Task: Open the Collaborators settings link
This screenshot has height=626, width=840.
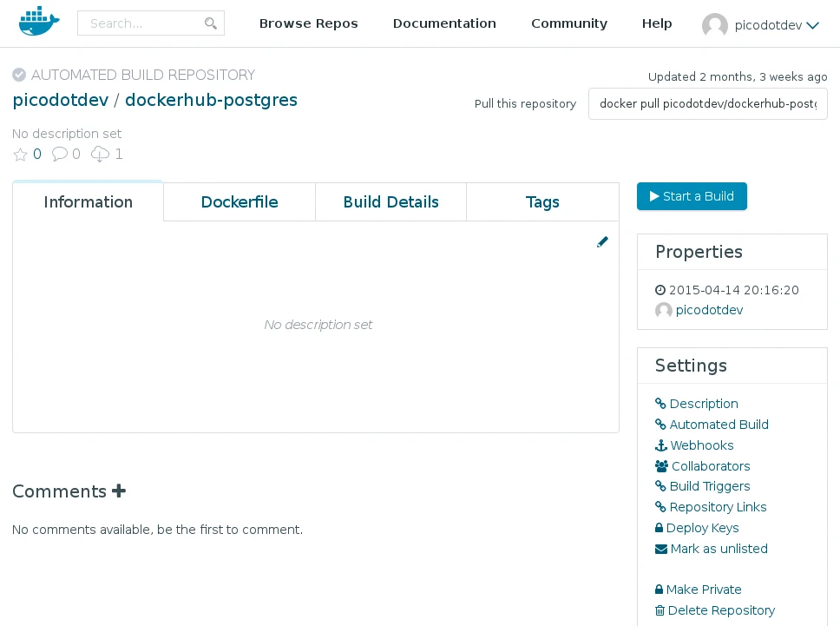Action: click(x=710, y=466)
